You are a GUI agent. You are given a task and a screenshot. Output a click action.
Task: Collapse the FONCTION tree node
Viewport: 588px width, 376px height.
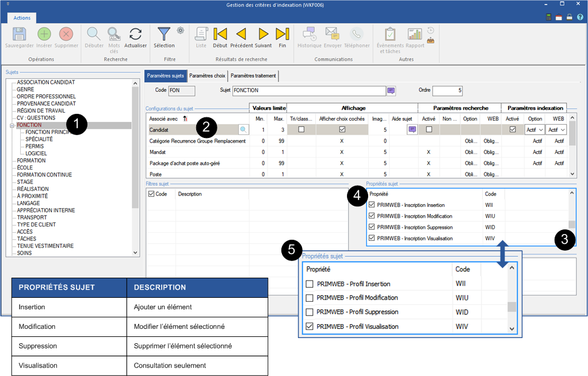(x=12, y=125)
